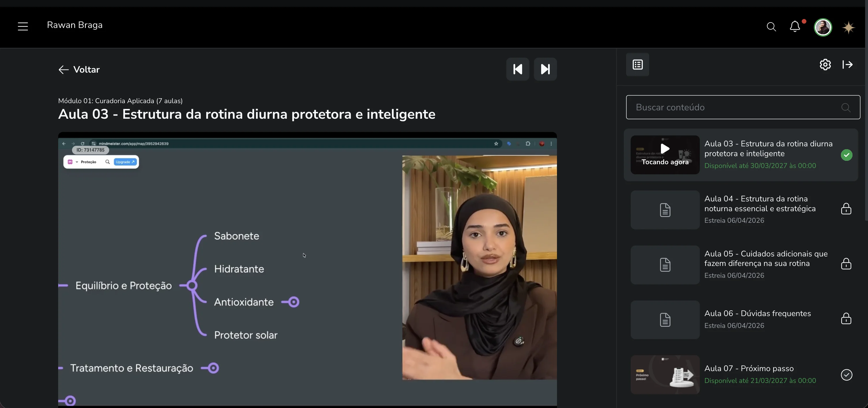868x408 pixels.
Task: Click the Rawan Braga title
Action: click(x=75, y=25)
